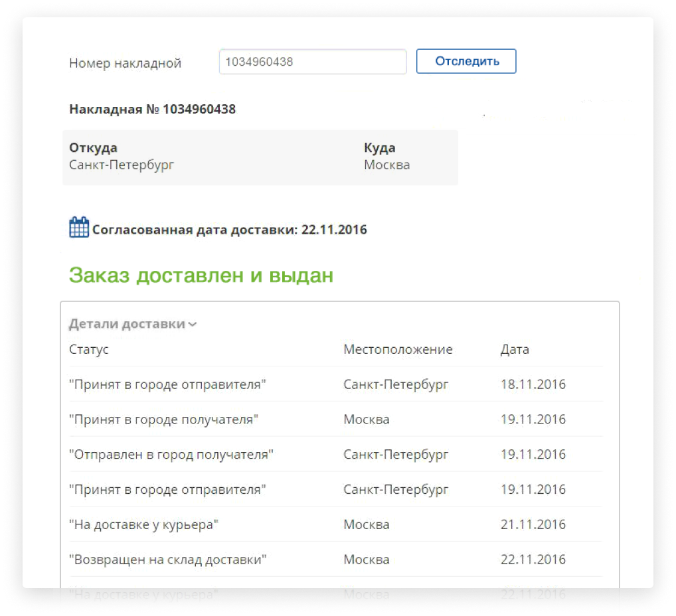Focus the waybill number field containing 1034960438

[313, 62]
